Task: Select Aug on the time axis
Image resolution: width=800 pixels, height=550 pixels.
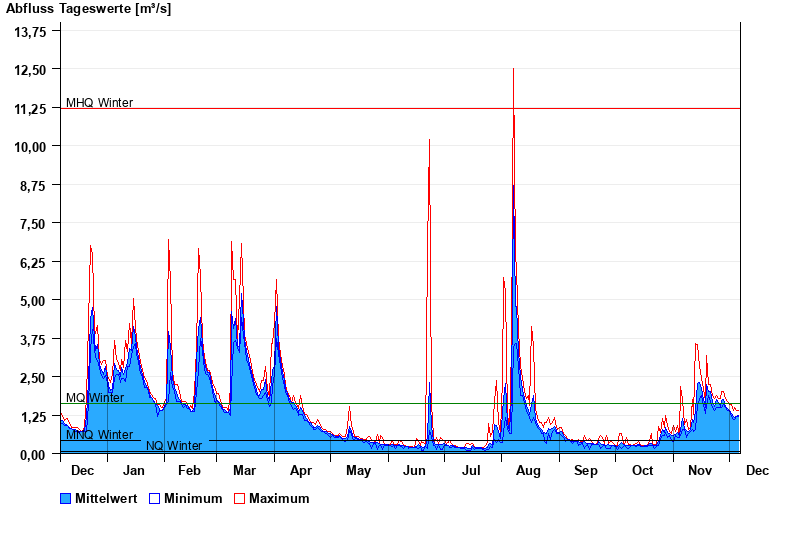Action: click(x=528, y=470)
